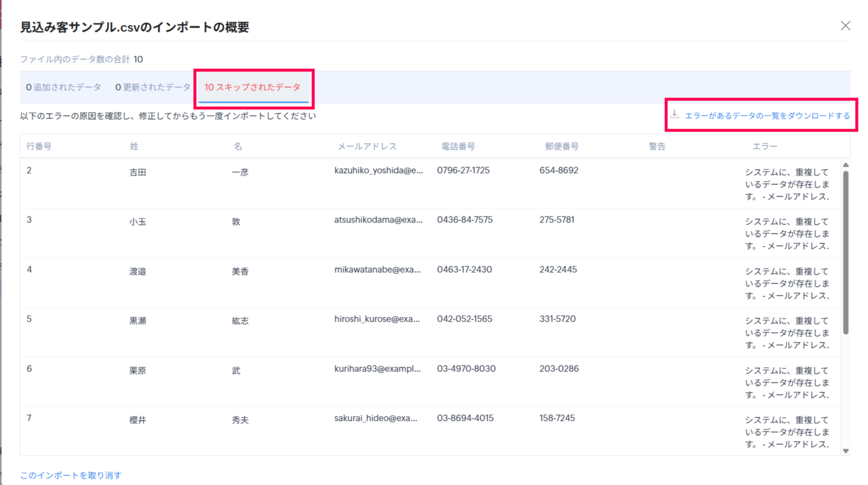Click the 渡邉 surname cell
The image size is (868, 485).
[x=138, y=272]
